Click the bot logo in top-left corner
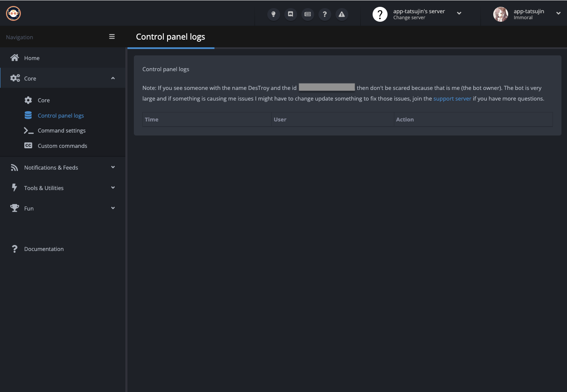The image size is (567, 392). point(14,14)
